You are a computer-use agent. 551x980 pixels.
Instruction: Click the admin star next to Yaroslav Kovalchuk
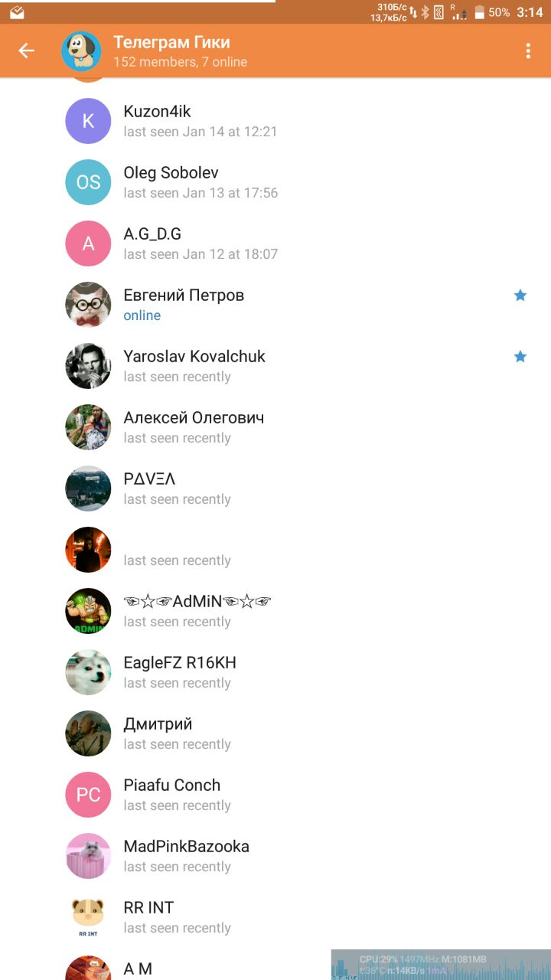pyautogui.click(x=520, y=356)
